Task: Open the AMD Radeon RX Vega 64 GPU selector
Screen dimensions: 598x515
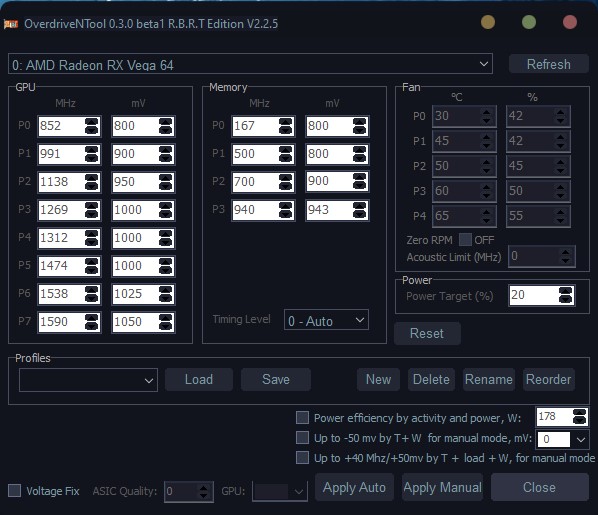Action: click(x=250, y=64)
